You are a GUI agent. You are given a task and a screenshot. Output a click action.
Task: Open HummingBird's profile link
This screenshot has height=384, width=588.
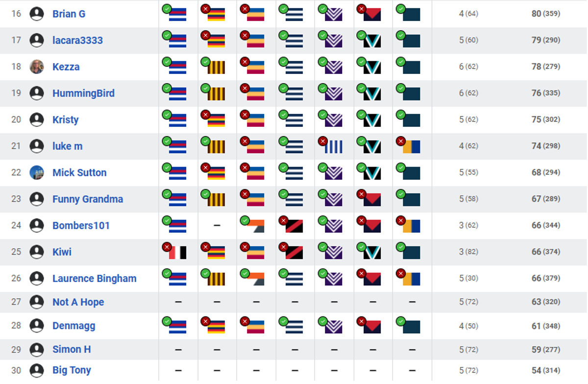[83, 93]
